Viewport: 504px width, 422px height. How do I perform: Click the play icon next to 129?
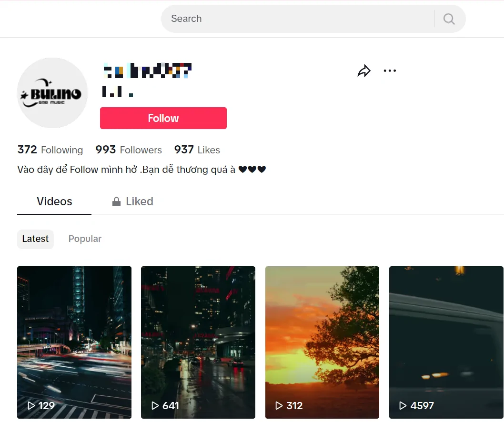31,406
